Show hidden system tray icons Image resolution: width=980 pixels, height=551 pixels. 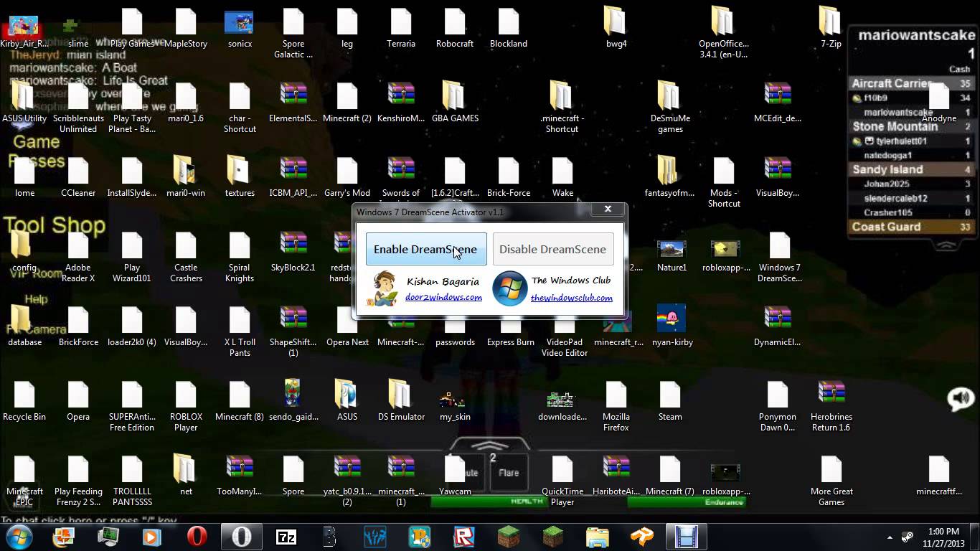(x=890, y=537)
